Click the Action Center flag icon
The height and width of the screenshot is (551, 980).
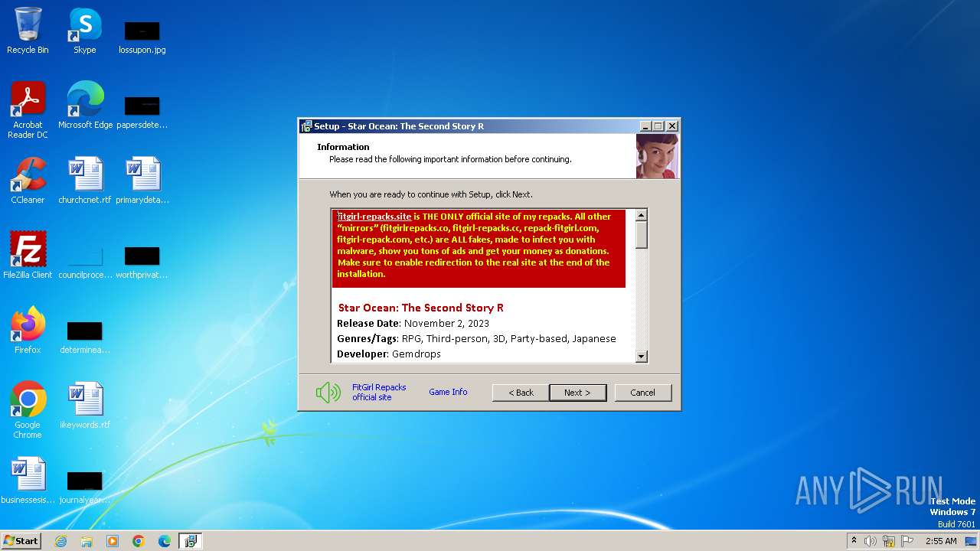point(907,541)
